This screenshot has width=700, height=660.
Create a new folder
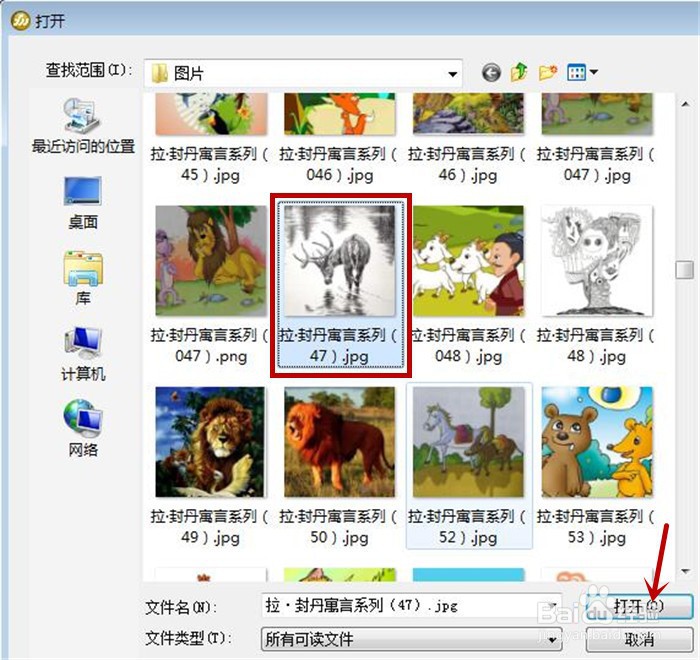[x=548, y=72]
